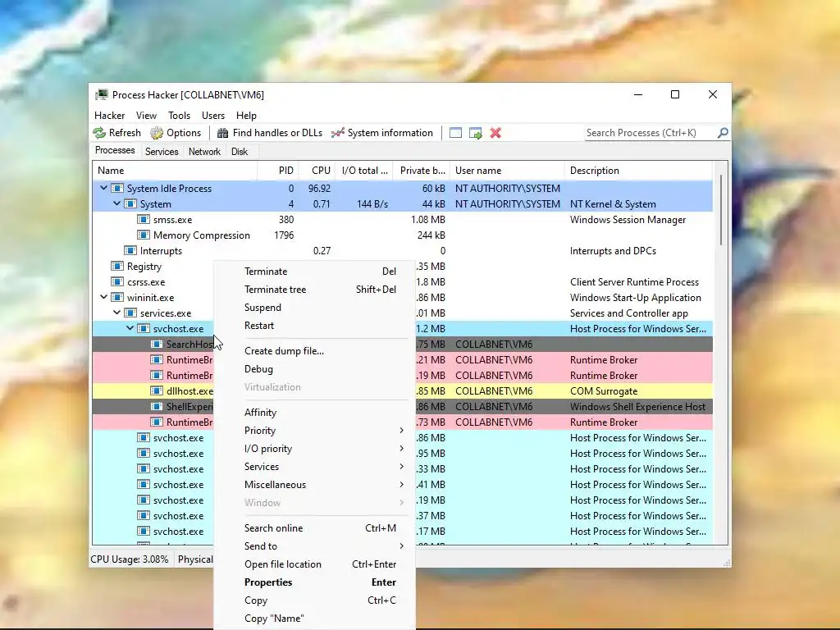Sort by the Name column header
Image resolution: width=840 pixels, height=630 pixels.
(x=175, y=171)
